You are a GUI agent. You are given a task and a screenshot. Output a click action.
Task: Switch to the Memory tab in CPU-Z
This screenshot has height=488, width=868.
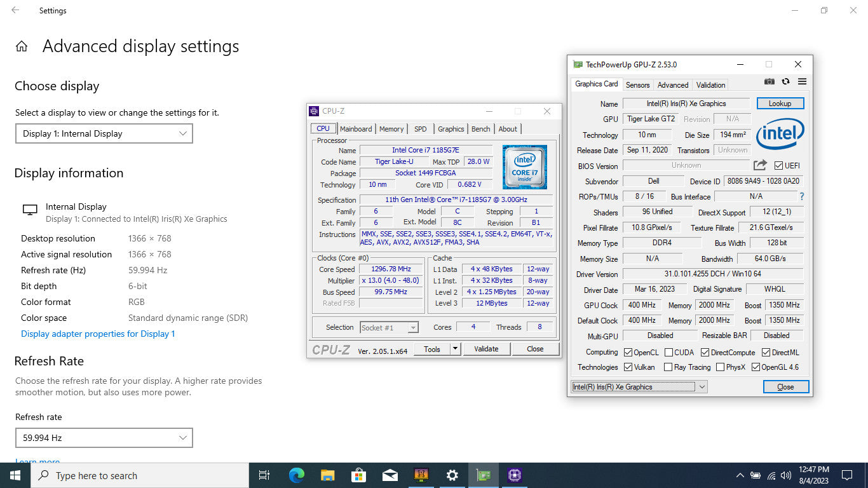(x=391, y=128)
